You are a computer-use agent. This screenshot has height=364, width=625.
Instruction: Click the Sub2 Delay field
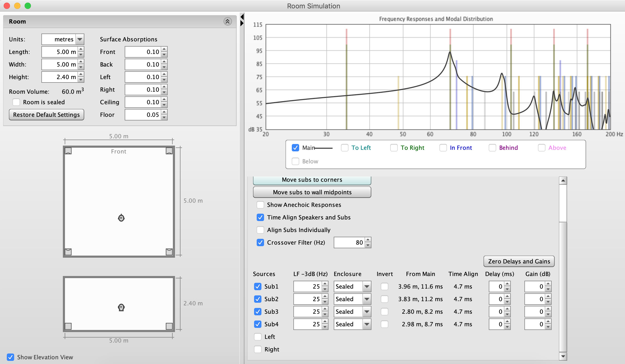click(497, 299)
